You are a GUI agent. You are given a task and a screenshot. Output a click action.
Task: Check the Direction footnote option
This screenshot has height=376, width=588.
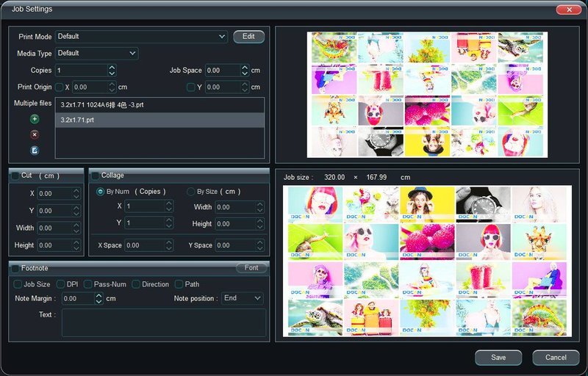pyautogui.click(x=136, y=284)
